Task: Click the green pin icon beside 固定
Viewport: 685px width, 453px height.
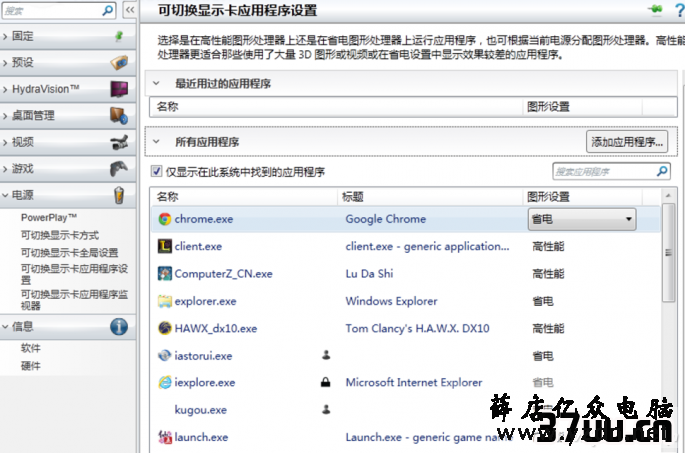Action: pyautogui.click(x=119, y=36)
